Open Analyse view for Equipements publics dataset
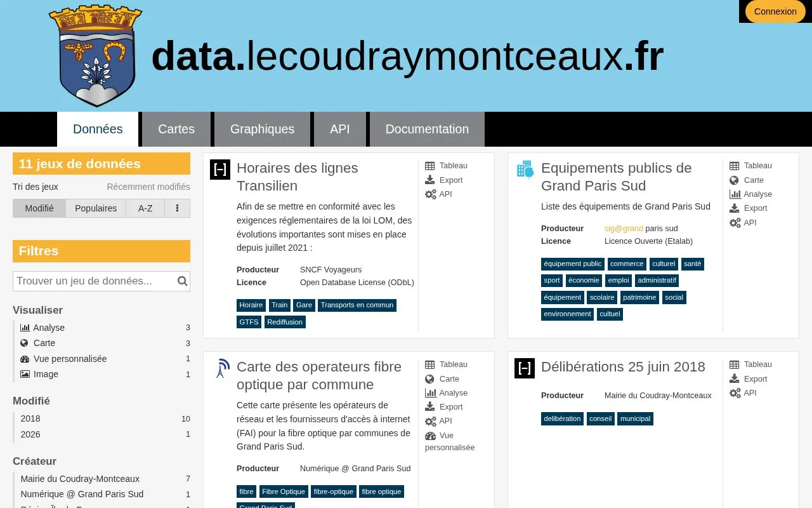The height and width of the screenshot is (508, 812). point(751,194)
